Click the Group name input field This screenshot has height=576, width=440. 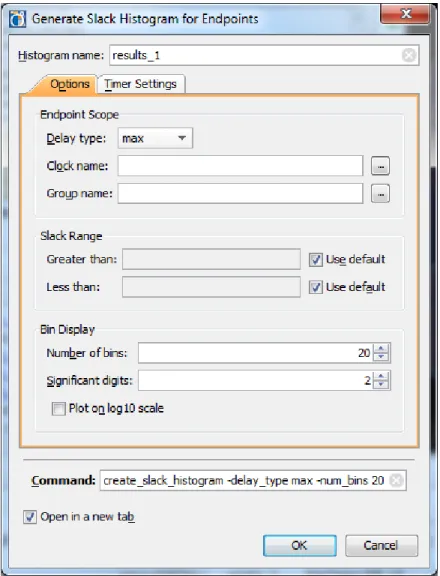click(240, 194)
